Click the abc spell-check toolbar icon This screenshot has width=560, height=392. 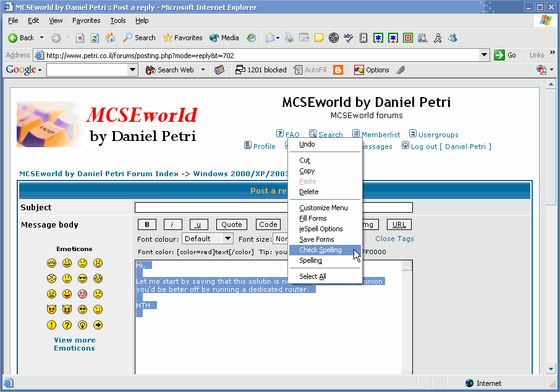(x=348, y=38)
